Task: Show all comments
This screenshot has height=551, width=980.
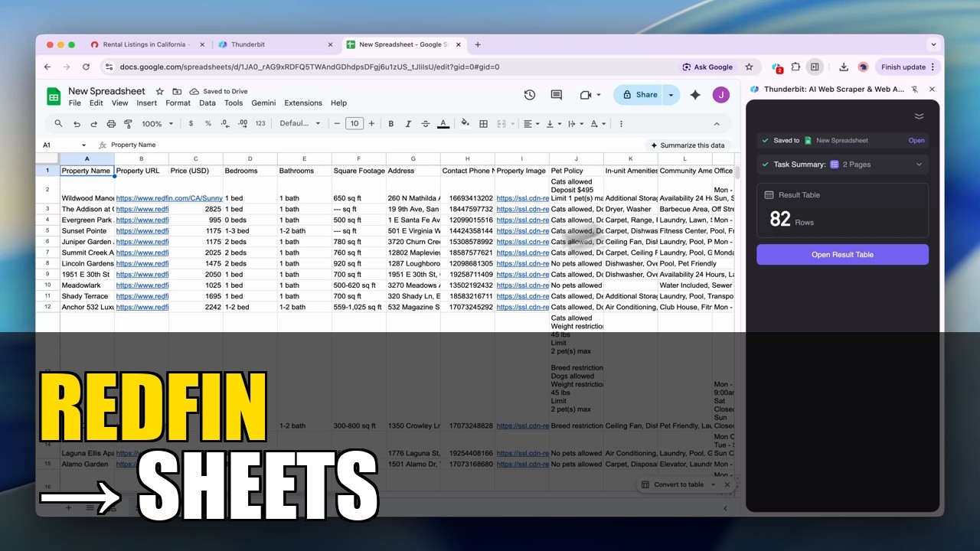Action: pyautogui.click(x=557, y=95)
